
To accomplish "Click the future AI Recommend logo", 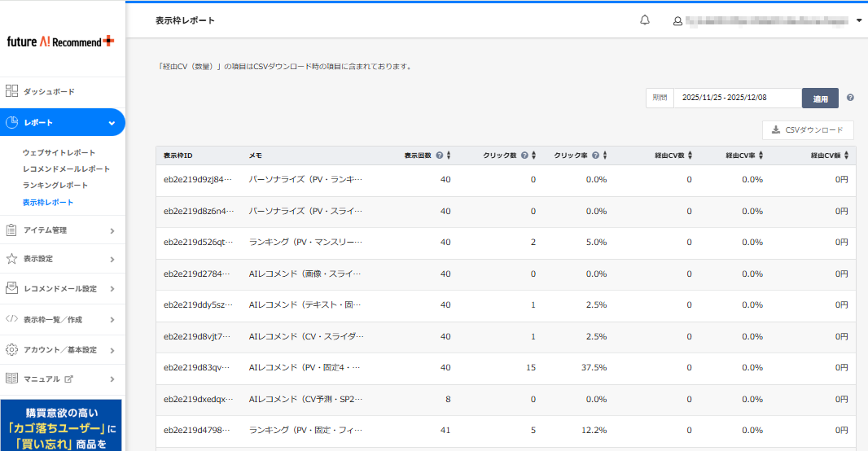I will 61,42.
